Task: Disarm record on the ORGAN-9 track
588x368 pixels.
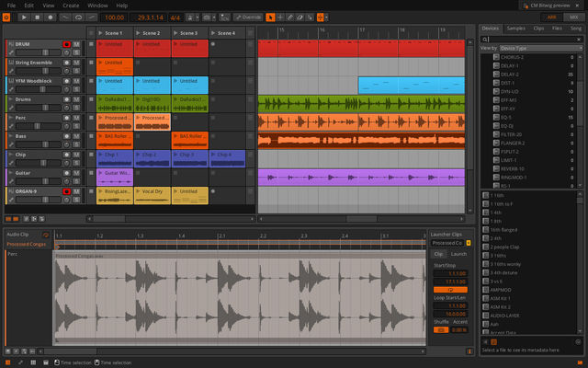Action: pos(67,191)
